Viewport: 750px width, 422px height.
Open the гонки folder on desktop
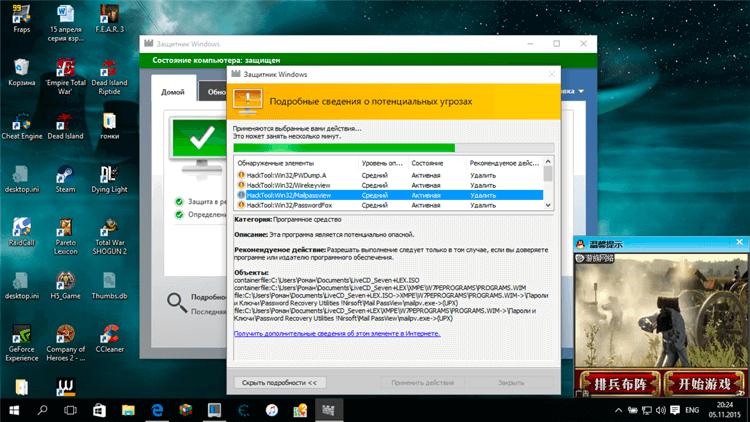pyautogui.click(x=110, y=126)
